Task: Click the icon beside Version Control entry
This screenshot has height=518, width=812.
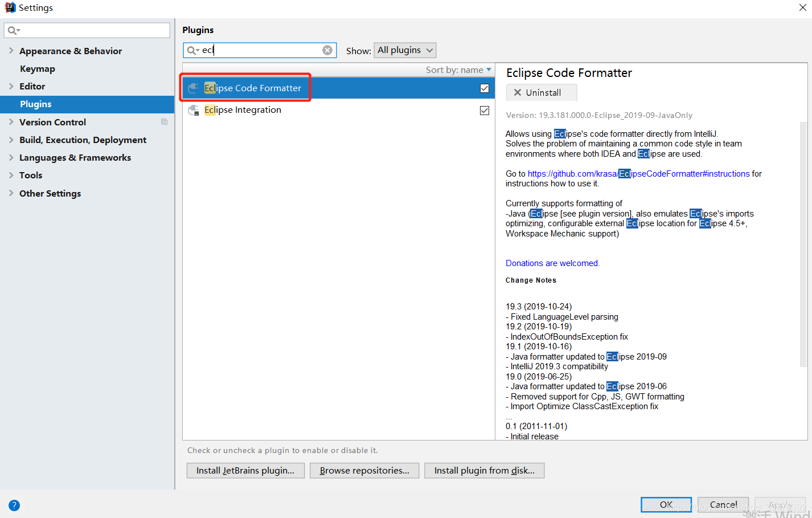Action: tap(164, 121)
